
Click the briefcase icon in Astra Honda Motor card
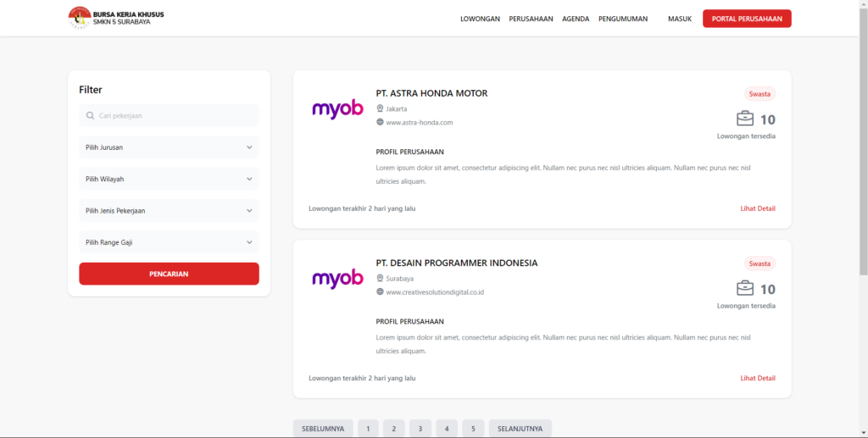tap(745, 119)
